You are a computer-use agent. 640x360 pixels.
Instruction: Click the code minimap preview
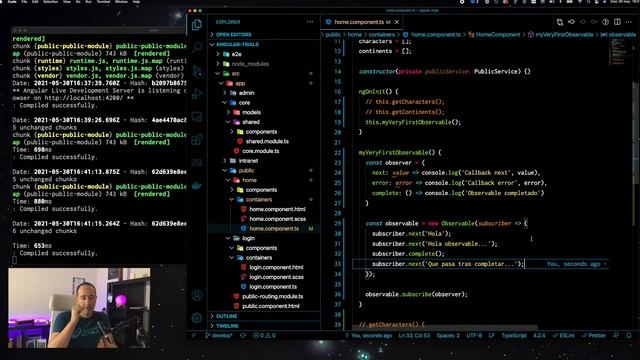(x=619, y=52)
